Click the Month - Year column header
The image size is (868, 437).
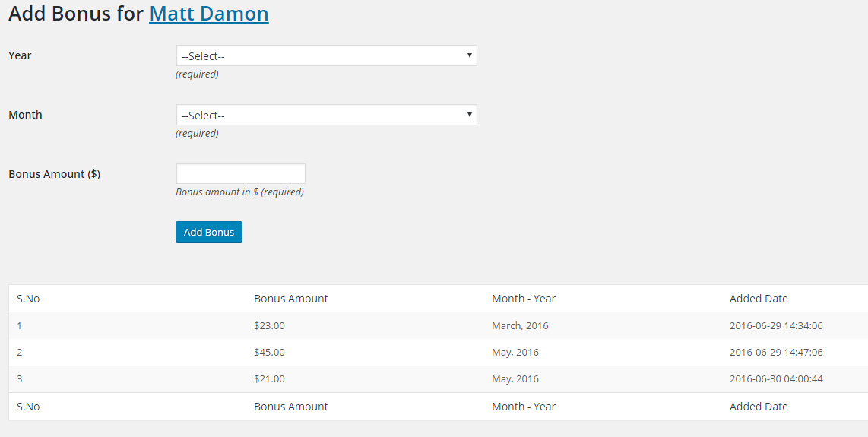click(x=524, y=299)
